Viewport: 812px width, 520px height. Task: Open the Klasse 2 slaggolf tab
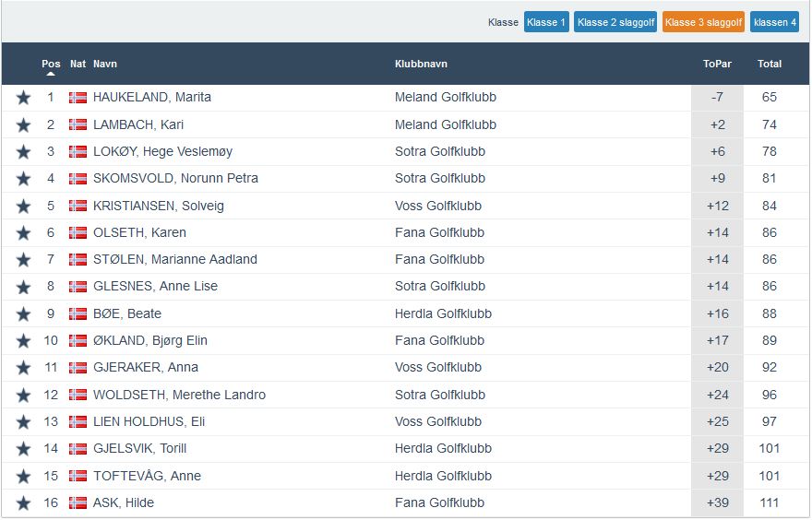click(x=615, y=22)
